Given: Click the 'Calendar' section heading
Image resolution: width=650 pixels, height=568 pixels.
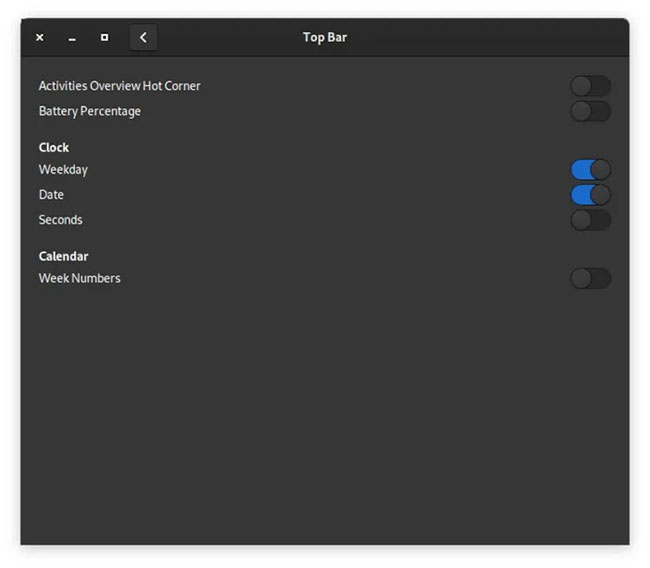Looking at the screenshot, I should [x=63, y=256].
